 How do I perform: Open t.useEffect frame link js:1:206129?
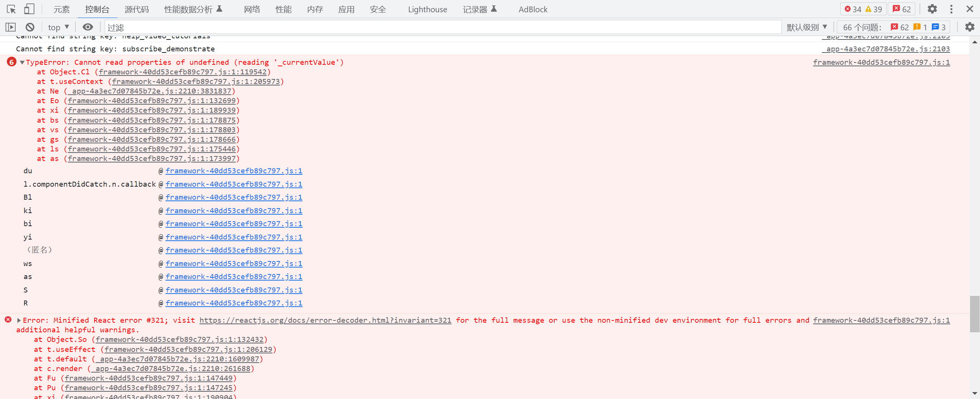pos(188,349)
